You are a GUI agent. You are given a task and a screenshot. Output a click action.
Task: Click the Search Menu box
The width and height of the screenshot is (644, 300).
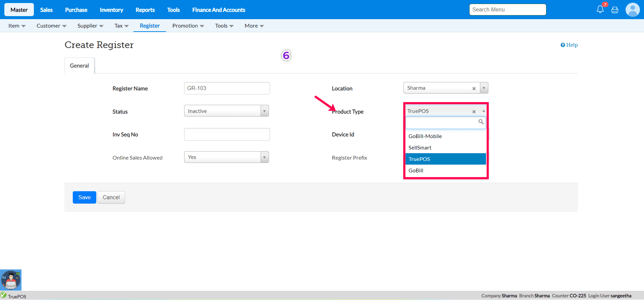[507, 10]
